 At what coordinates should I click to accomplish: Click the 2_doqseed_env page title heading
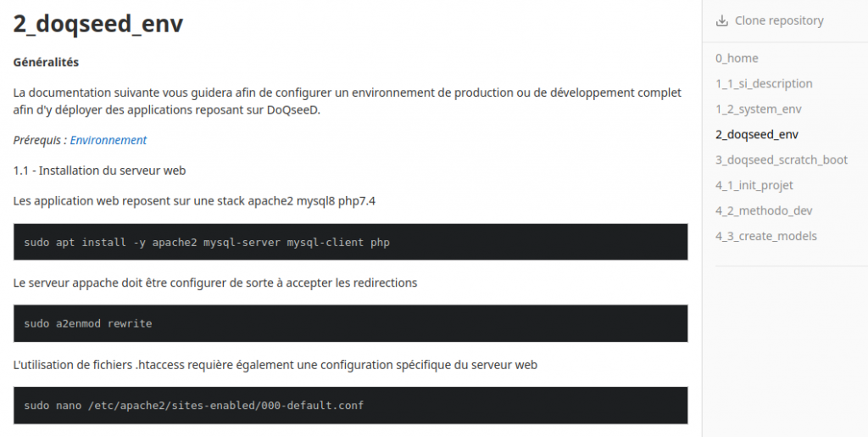[98, 24]
